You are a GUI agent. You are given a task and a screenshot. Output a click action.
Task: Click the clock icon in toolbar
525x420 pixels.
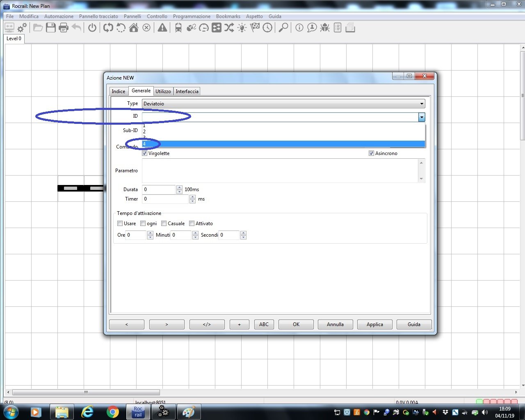tap(267, 28)
